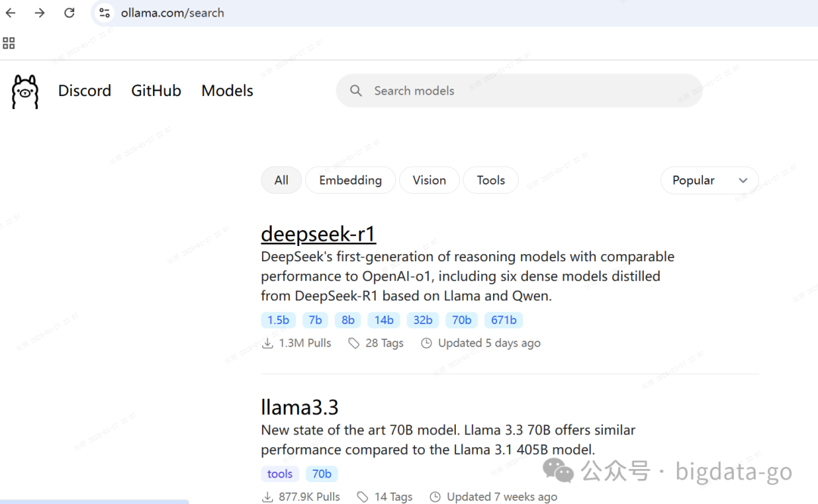Click the download icon beside 1.3M Pulls
The height and width of the screenshot is (504, 818).
click(x=267, y=343)
